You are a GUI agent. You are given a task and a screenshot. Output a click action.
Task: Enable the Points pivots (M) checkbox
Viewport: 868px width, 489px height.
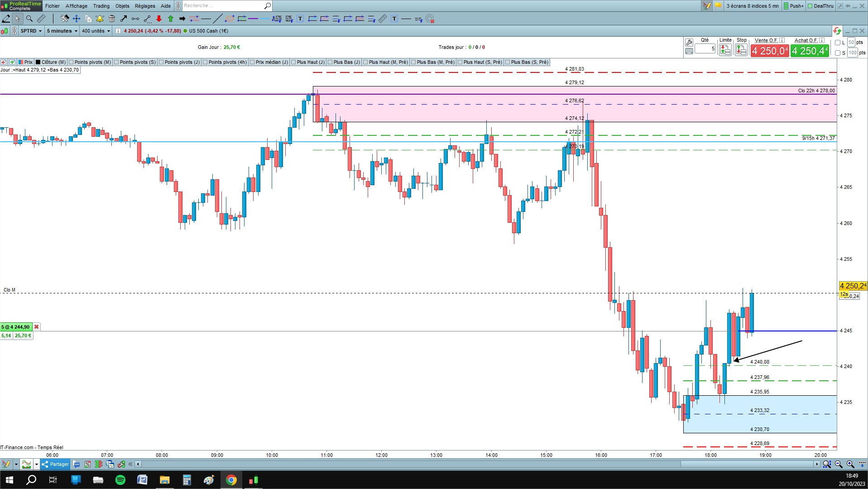[71, 62]
